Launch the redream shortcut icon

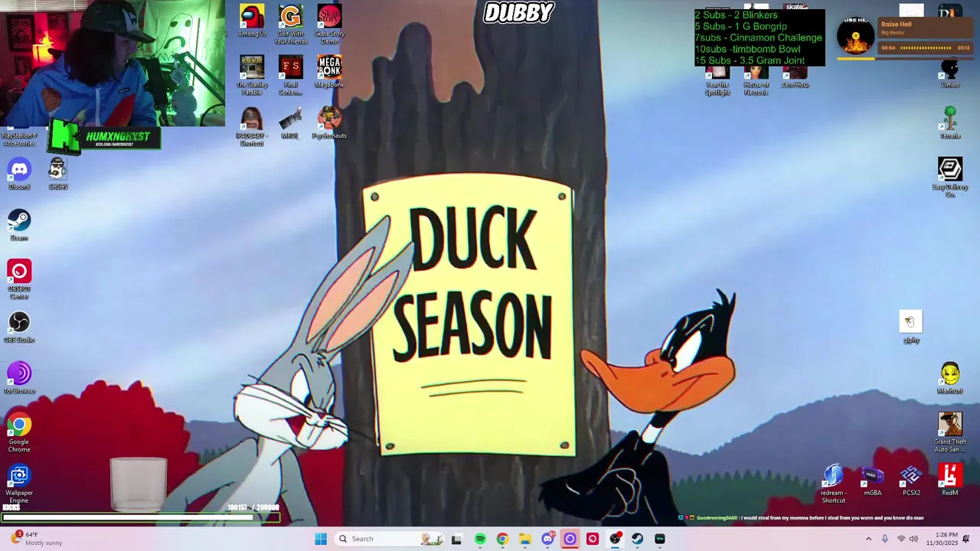(x=834, y=484)
